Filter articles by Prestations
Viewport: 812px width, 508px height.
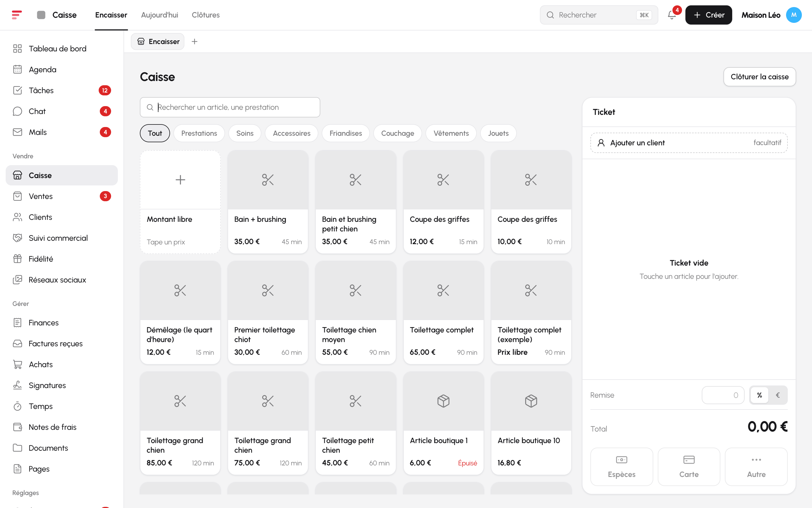199,133
